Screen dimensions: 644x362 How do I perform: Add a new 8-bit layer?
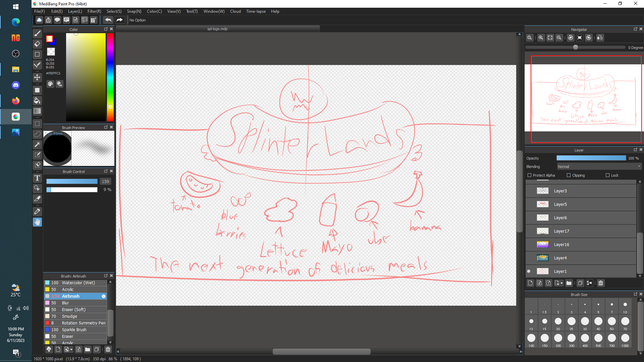(x=539, y=283)
